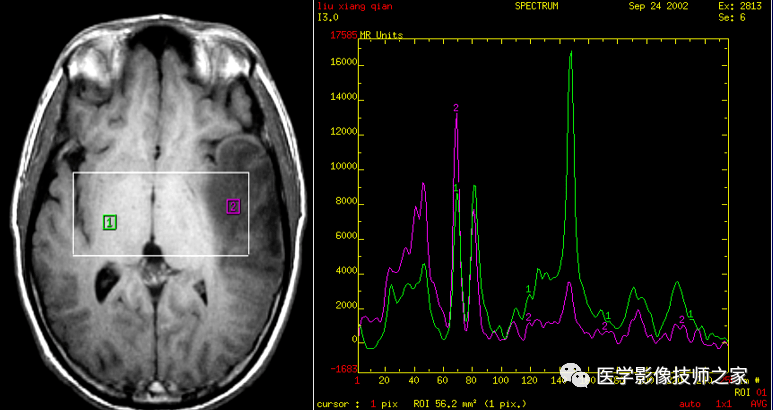Screen dimensions: 773x410
Task: Click the red -1683 minimum axis value
Action: point(343,368)
